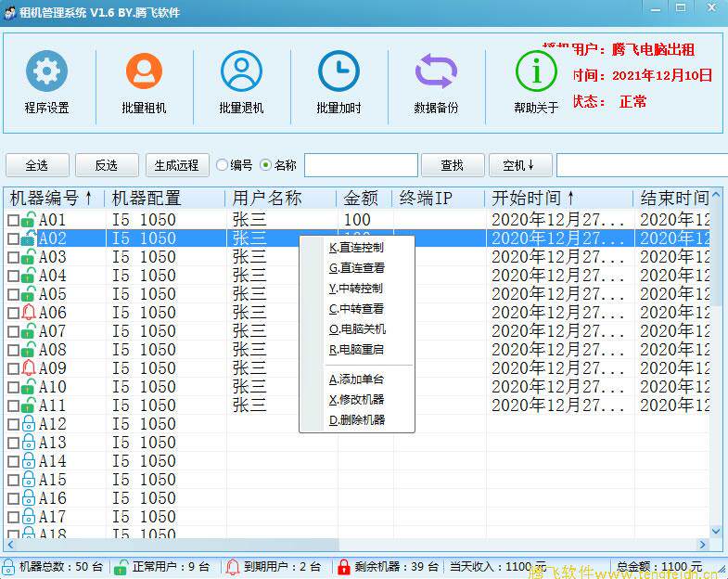Sort by 用户名称 column header
The width and height of the screenshot is (728, 579).
[x=281, y=199]
